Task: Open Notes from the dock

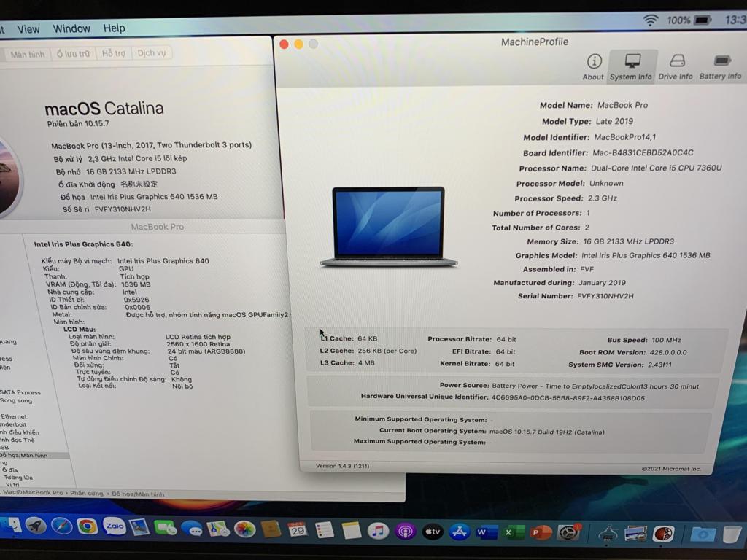Action: tap(351, 531)
